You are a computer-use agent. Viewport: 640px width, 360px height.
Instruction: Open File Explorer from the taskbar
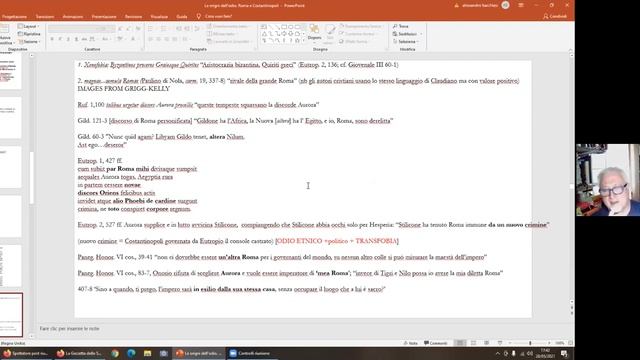click(147, 353)
